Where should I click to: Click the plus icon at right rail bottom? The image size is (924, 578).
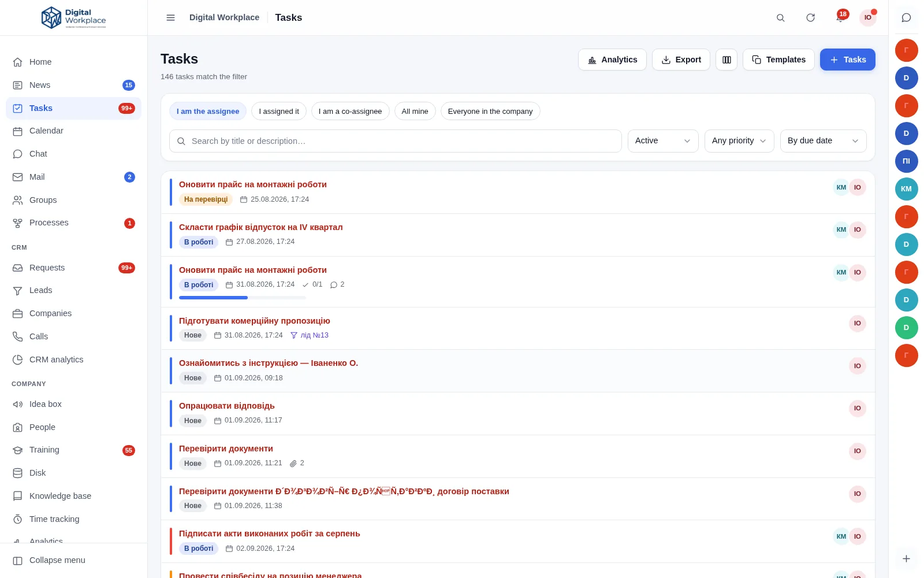click(907, 559)
